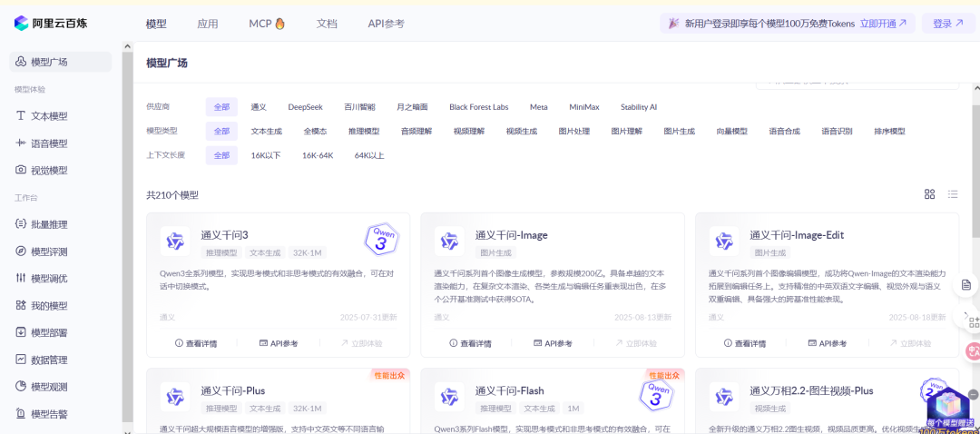
Task: Filter model type by 全模态
Action: pyautogui.click(x=316, y=132)
